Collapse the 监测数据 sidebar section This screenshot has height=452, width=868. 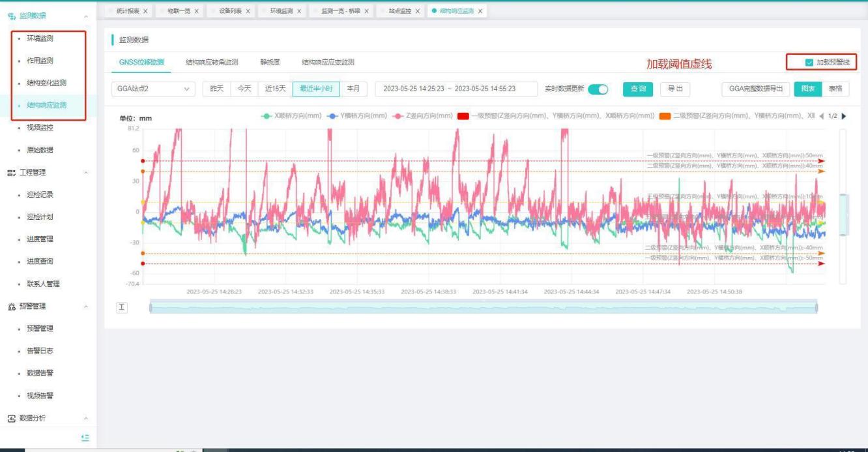tap(86, 16)
